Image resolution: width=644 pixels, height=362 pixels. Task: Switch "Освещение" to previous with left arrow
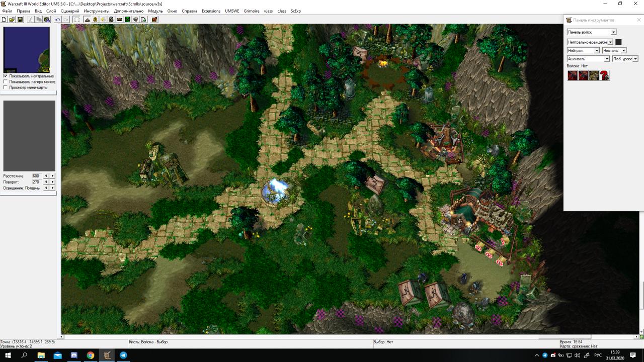coord(46,188)
